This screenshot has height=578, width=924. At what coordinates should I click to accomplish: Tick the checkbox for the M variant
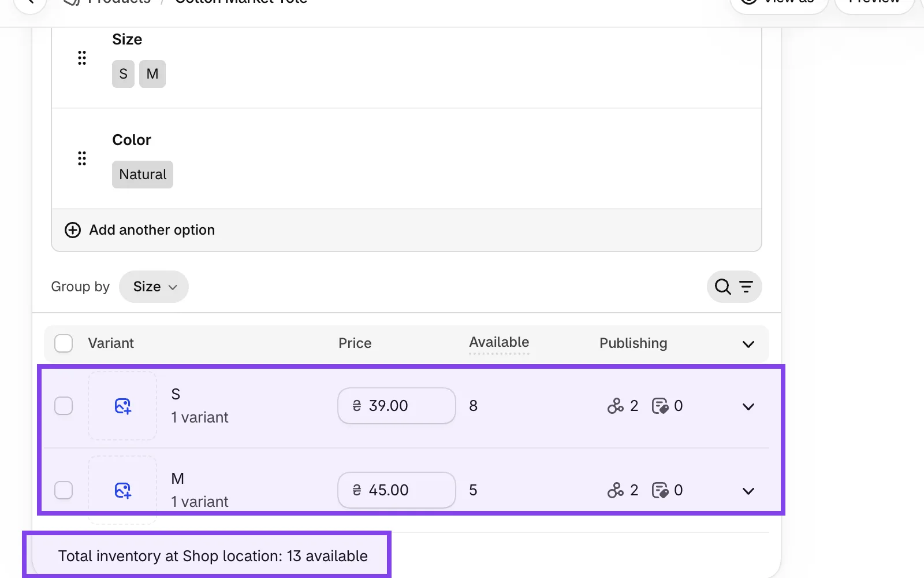64,490
